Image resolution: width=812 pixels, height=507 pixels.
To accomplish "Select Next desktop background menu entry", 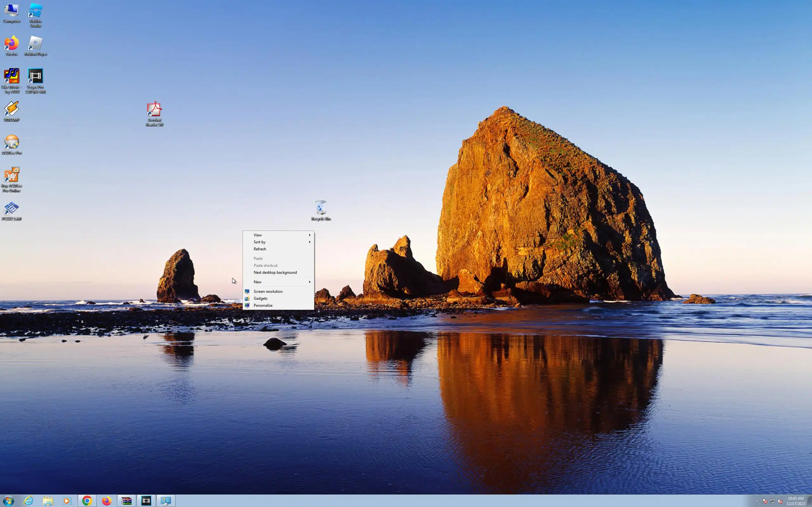I will point(275,273).
